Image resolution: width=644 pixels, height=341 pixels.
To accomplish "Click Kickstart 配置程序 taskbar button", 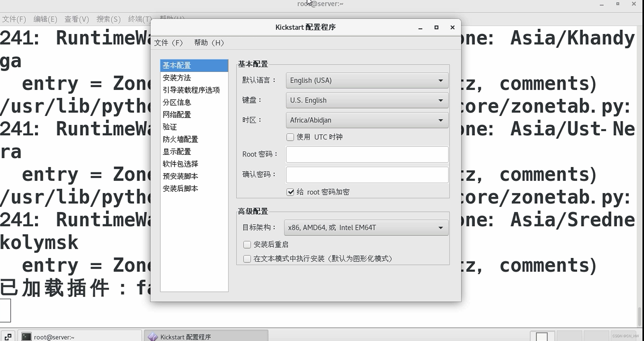I will tap(206, 336).
